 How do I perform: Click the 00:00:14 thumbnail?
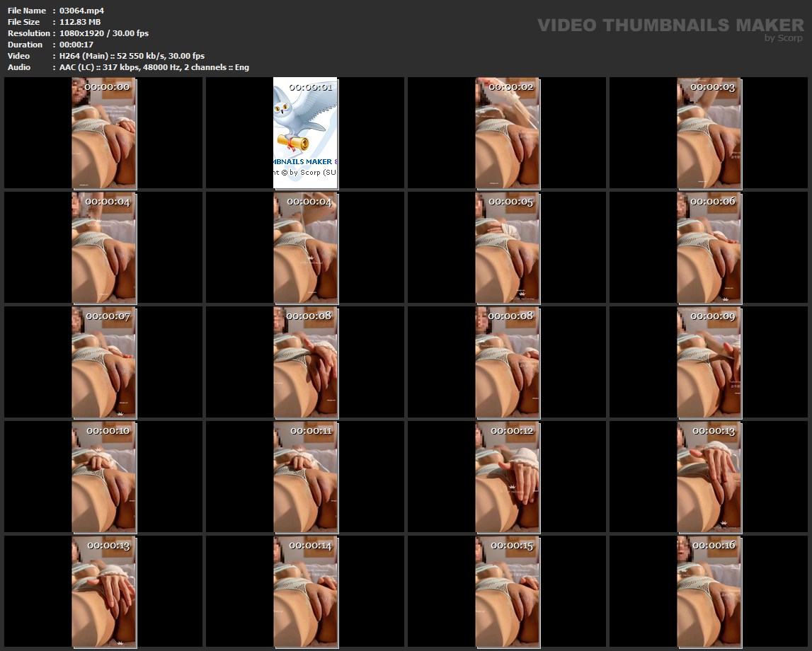coord(306,592)
